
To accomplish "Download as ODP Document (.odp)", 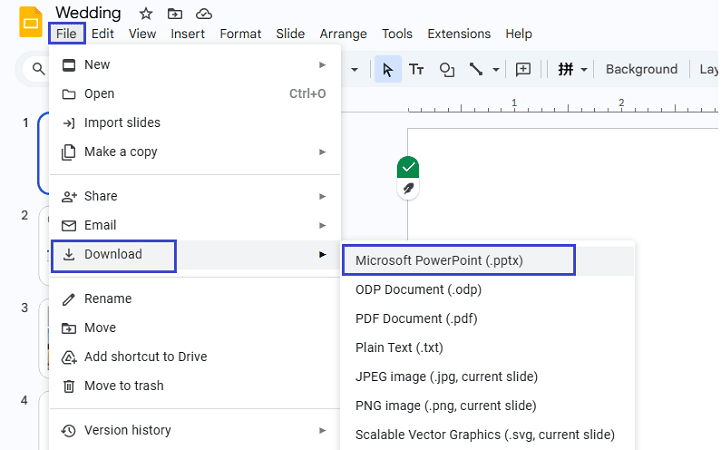I will point(487,290).
